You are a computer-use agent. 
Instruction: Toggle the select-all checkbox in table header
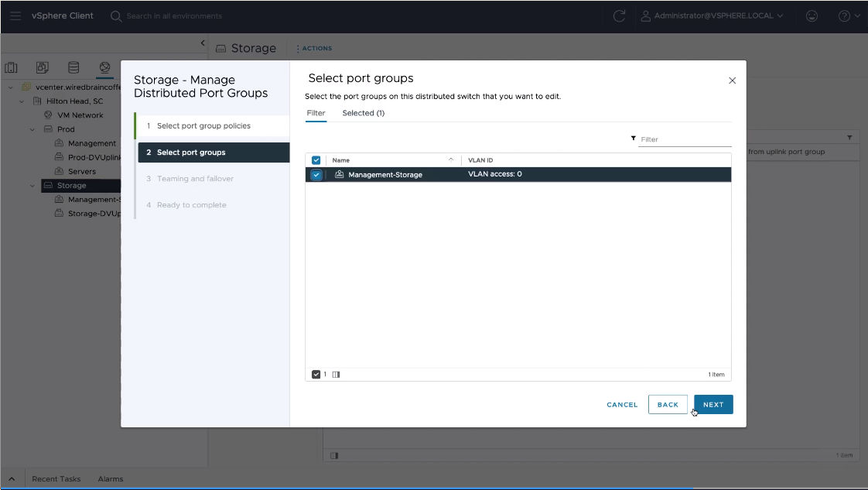click(x=316, y=160)
